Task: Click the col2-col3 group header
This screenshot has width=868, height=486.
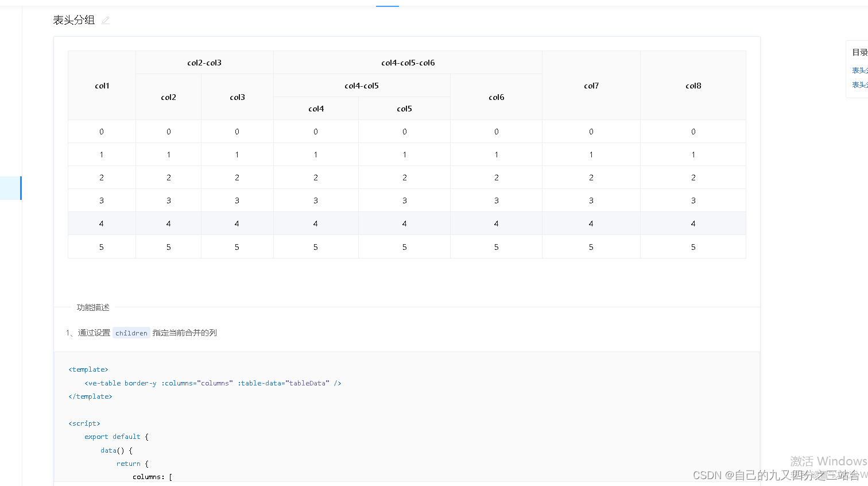Action: coord(204,63)
